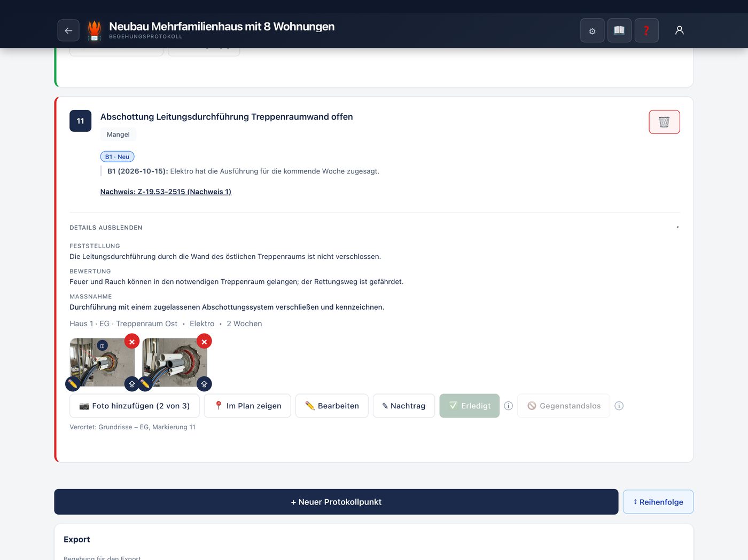Click the 'Neubau Mehrfamilienhaus mit 8 Wohnungen' title
Image resolution: width=748 pixels, height=560 pixels.
(x=222, y=27)
